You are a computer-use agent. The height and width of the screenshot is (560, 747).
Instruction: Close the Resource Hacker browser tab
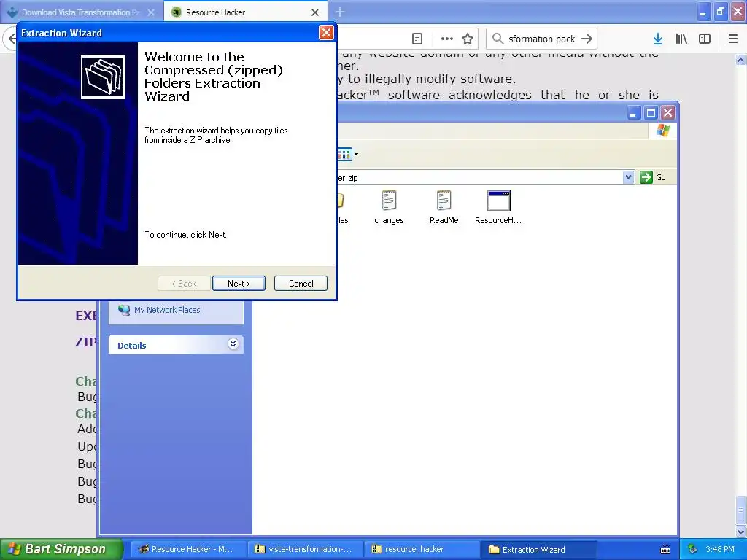click(x=315, y=12)
